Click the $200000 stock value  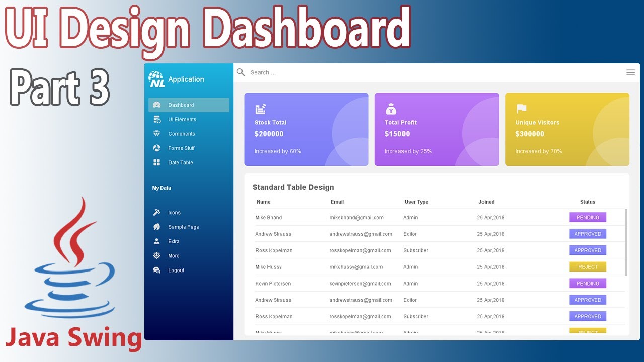tap(269, 134)
